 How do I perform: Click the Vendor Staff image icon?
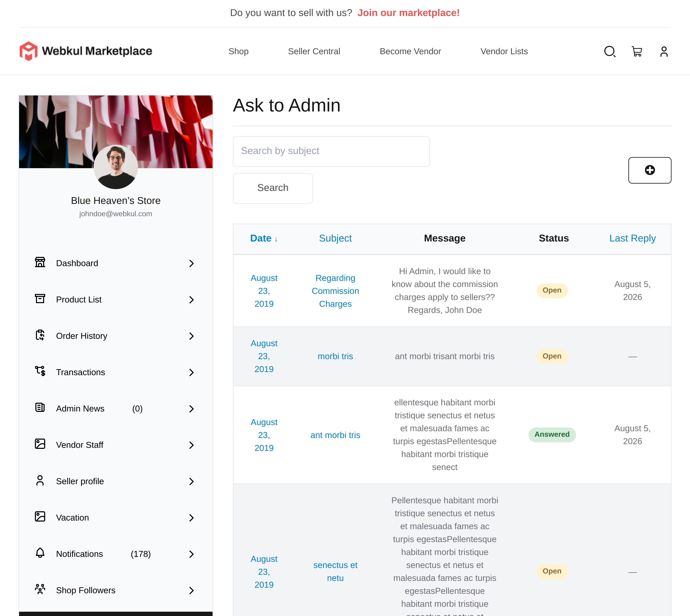pos(40,444)
